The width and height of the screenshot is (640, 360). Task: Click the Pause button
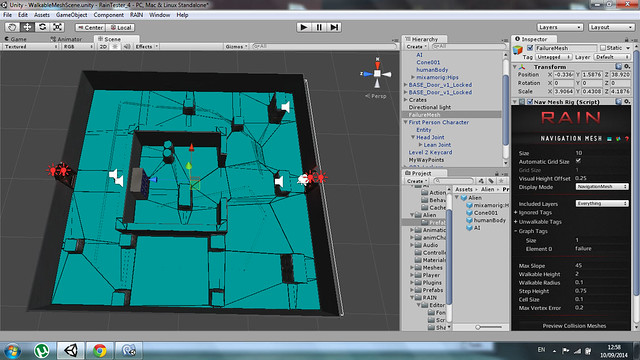pyautogui.click(x=319, y=27)
